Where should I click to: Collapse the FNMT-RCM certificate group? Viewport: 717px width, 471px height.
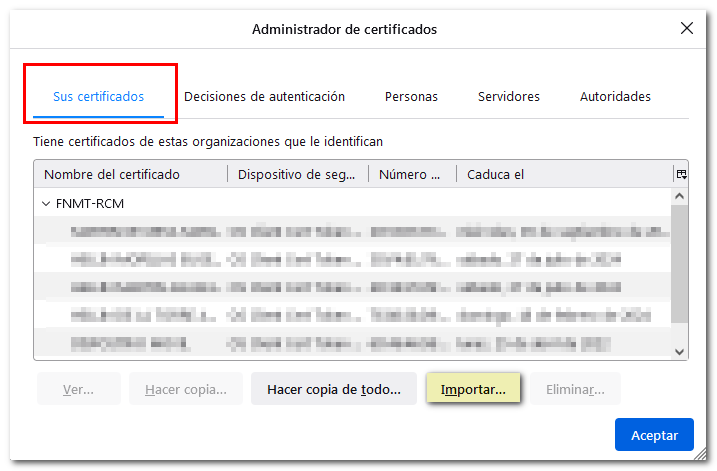[x=45, y=203]
